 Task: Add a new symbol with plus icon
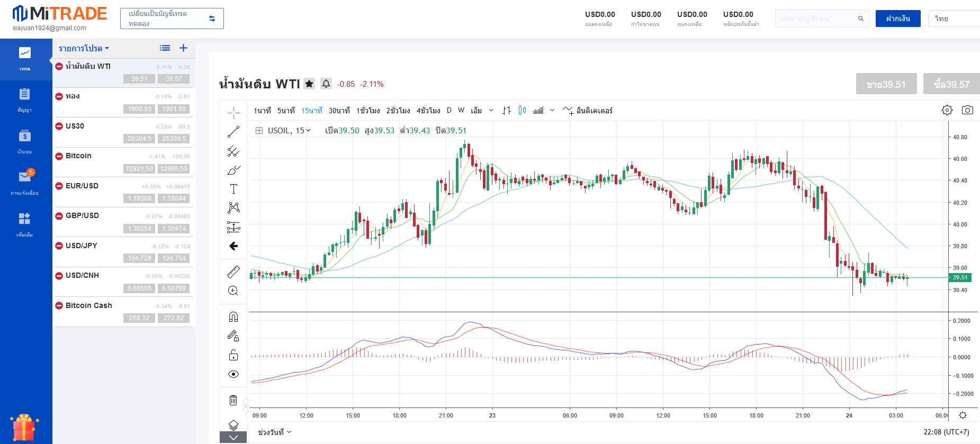183,48
